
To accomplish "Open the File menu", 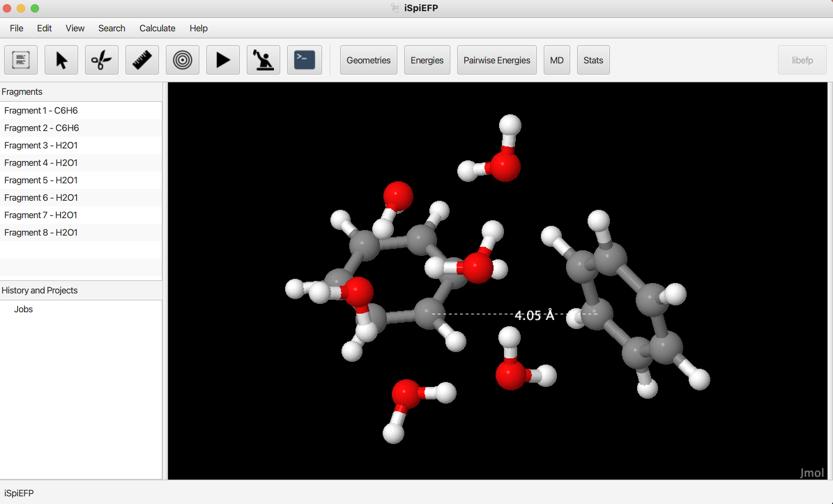I will coord(17,28).
